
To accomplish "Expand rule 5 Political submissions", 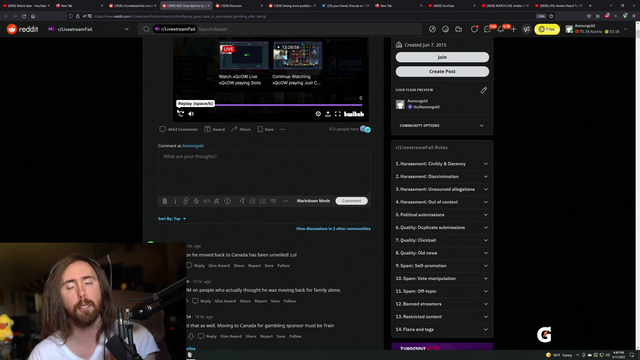I will [x=442, y=215].
